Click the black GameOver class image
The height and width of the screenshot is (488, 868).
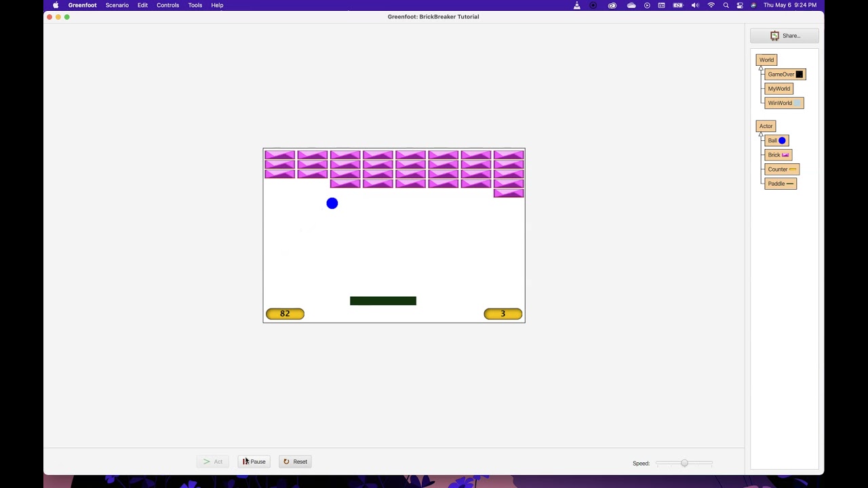(800, 75)
